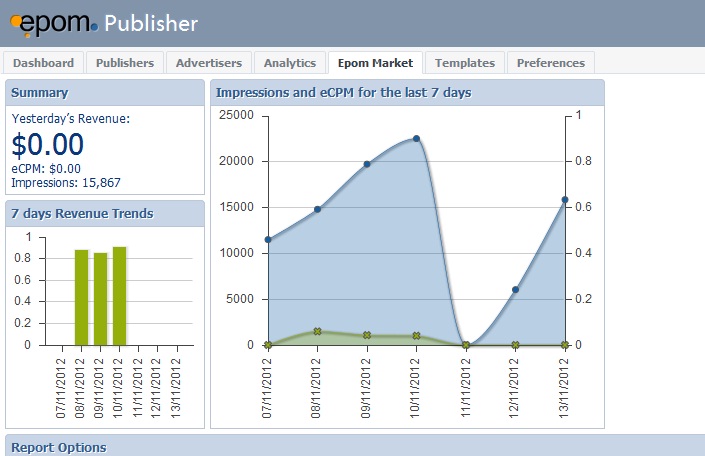Viewport: 705px width, 456px height.
Task: Click the 13/11/2012 impressions data point
Action: tap(565, 200)
